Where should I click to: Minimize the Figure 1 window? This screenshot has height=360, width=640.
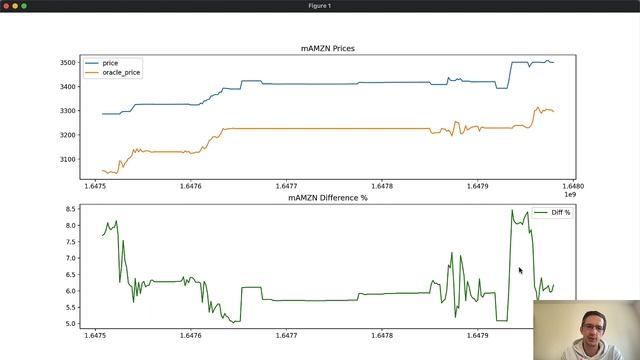point(15,6)
